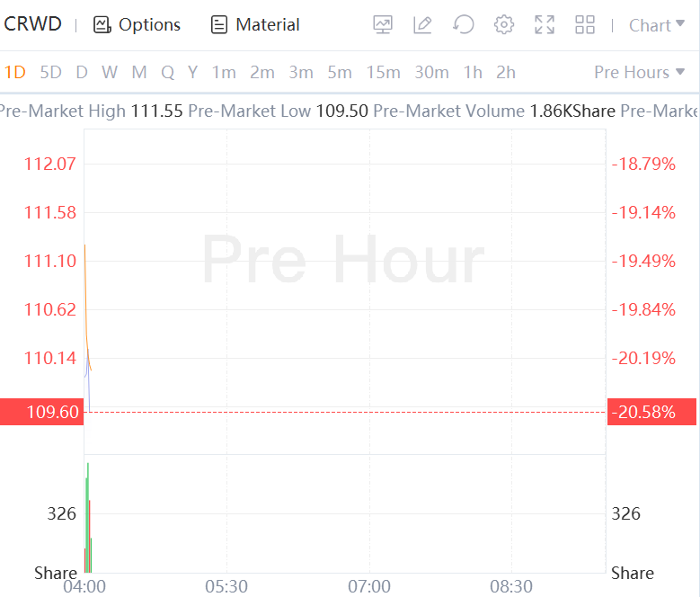Open chart settings gear icon
This screenshot has height=597, width=700.
pyautogui.click(x=503, y=25)
